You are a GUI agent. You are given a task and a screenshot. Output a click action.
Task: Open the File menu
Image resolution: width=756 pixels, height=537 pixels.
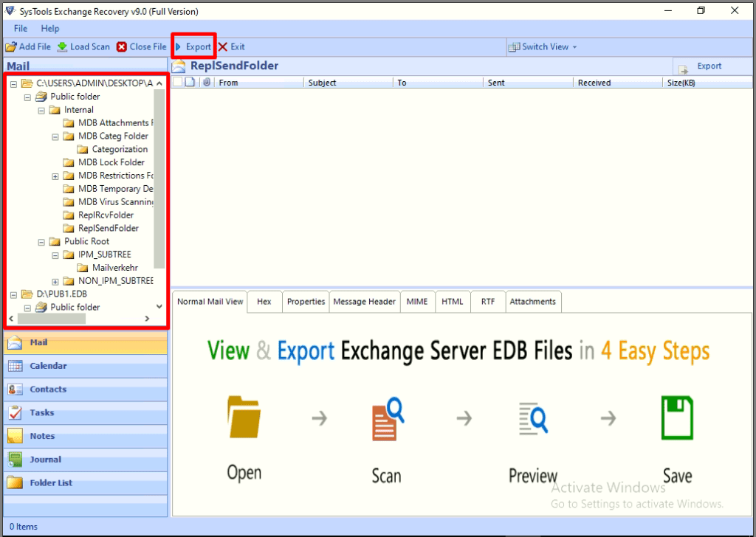19,28
